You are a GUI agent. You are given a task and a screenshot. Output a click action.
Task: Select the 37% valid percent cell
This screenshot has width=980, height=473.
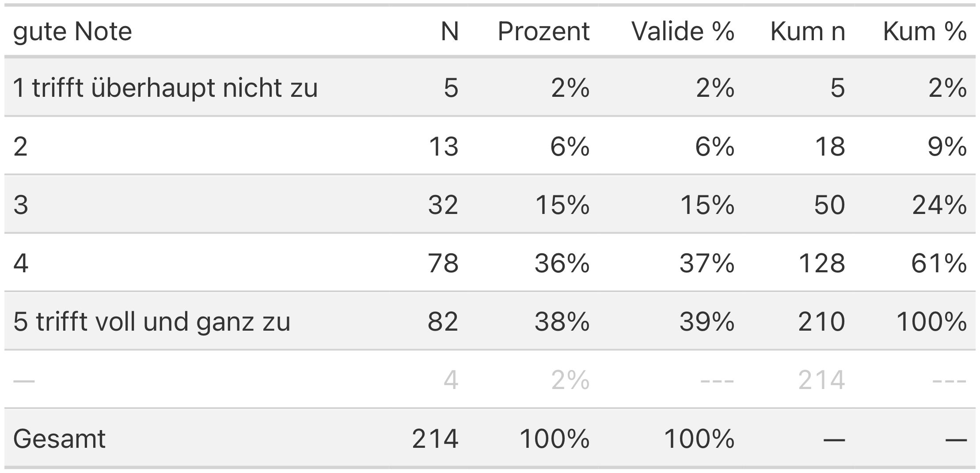point(707,263)
